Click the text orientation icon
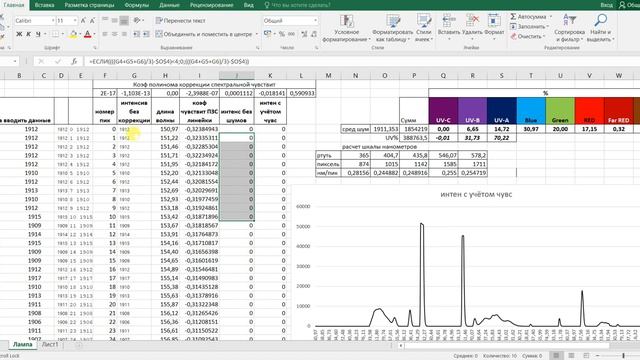 point(137,20)
